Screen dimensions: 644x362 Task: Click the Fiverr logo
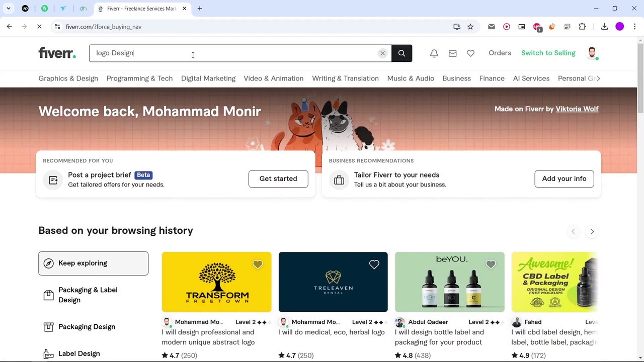point(57,53)
